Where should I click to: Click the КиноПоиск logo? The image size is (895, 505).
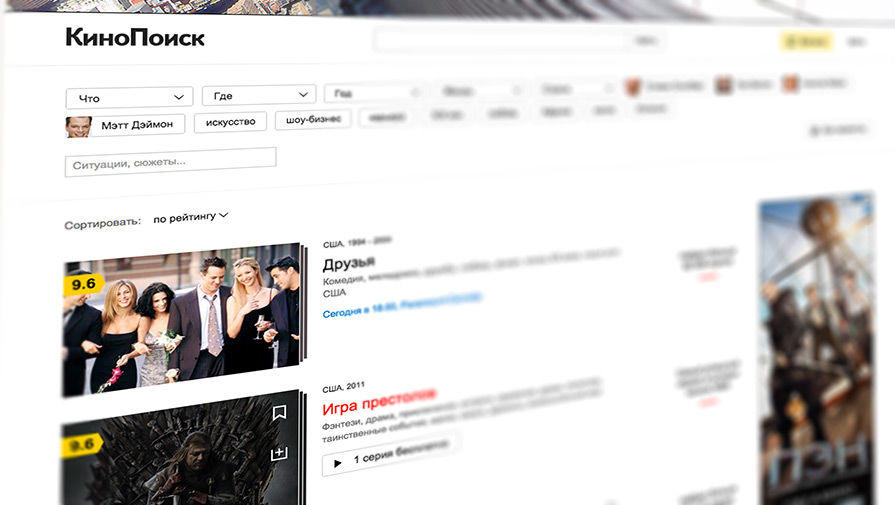click(135, 38)
